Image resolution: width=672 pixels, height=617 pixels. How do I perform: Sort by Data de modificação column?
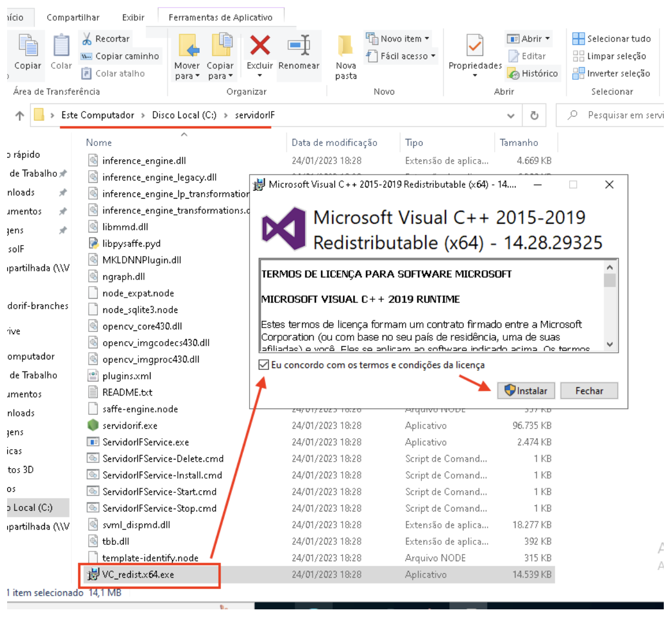pyautogui.click(x=334, y=143)
